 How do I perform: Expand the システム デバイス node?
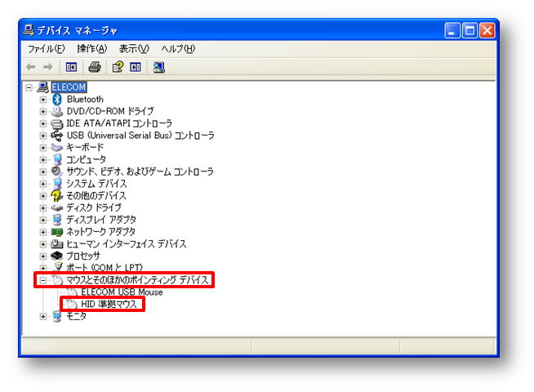43,184
